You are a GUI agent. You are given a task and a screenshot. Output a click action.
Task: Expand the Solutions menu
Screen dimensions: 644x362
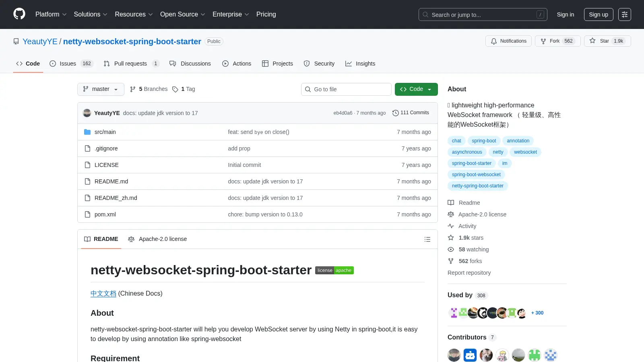pos(91,14)
